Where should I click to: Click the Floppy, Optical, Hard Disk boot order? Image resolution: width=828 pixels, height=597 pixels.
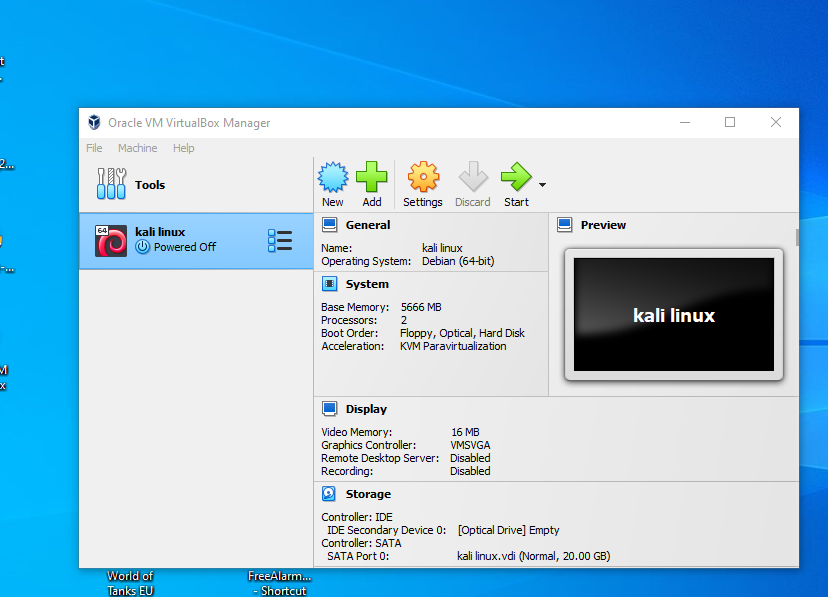(x=463, y=333)
